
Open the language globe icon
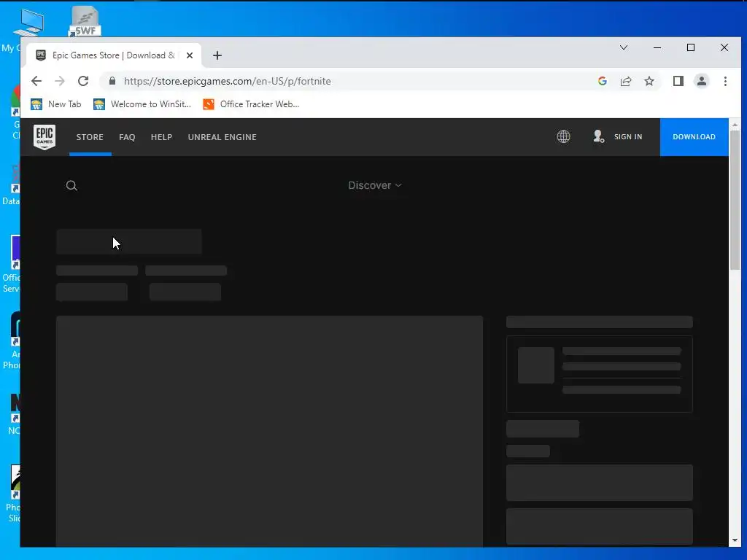point(563,136)
